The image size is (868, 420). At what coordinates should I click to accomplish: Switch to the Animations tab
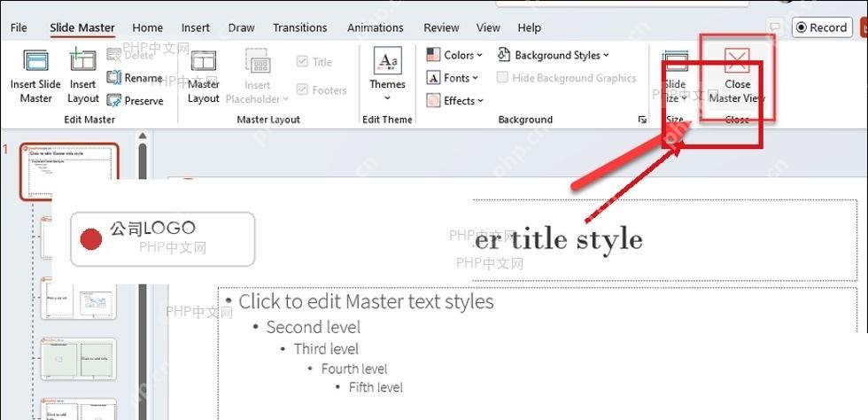click(376, 27)
